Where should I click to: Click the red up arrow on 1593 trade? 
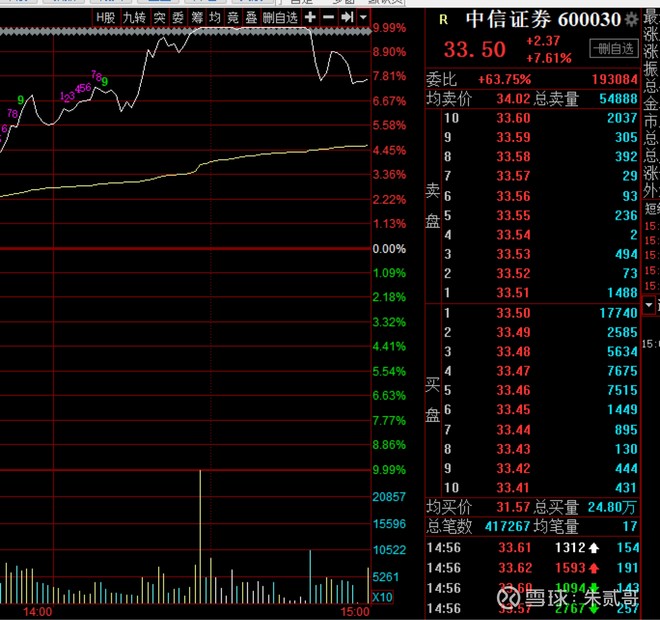pyautogui.click(x=593, y=568)
